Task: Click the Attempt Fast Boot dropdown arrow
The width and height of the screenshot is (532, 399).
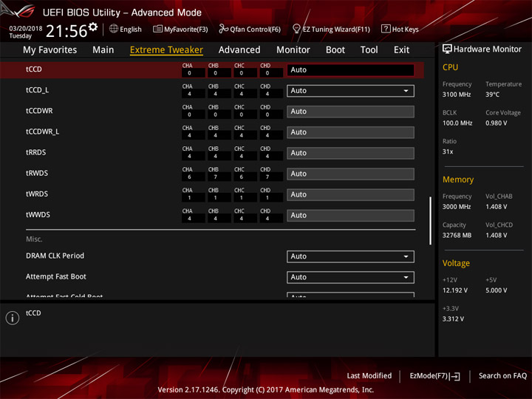Action: (x=406, y=277)
